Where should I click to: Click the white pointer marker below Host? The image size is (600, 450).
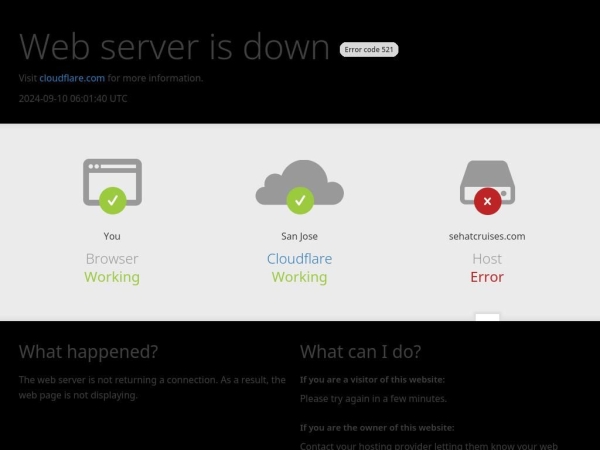[488, 317]
